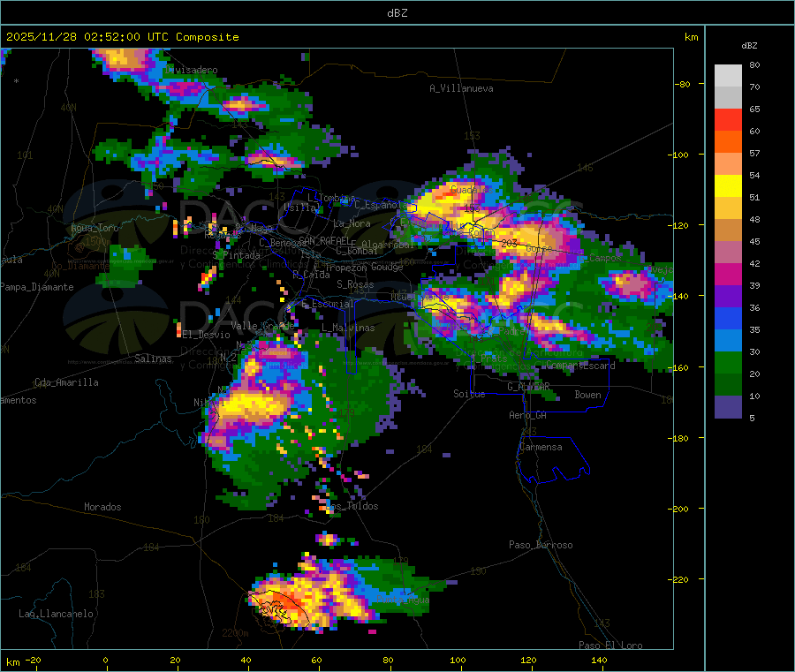
Task: Click the Morados place label
Action: pos(102,507)
